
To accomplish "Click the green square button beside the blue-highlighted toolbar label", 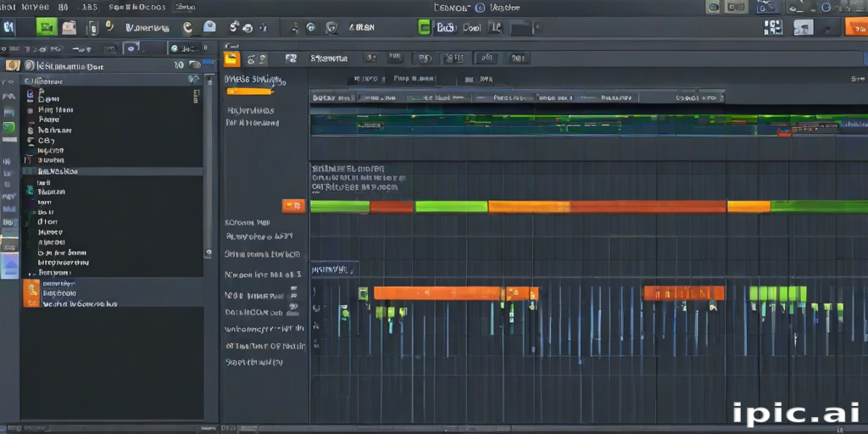I will tap(424, 27).
